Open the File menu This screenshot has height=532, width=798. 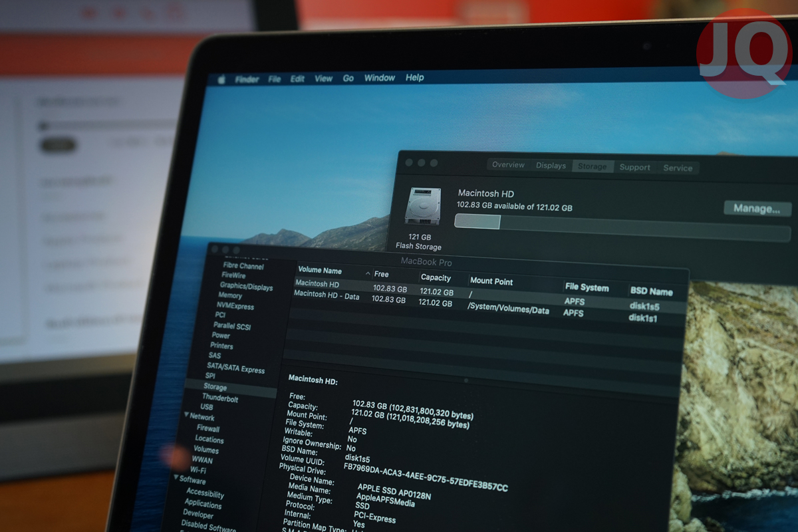tap(275, 79)
